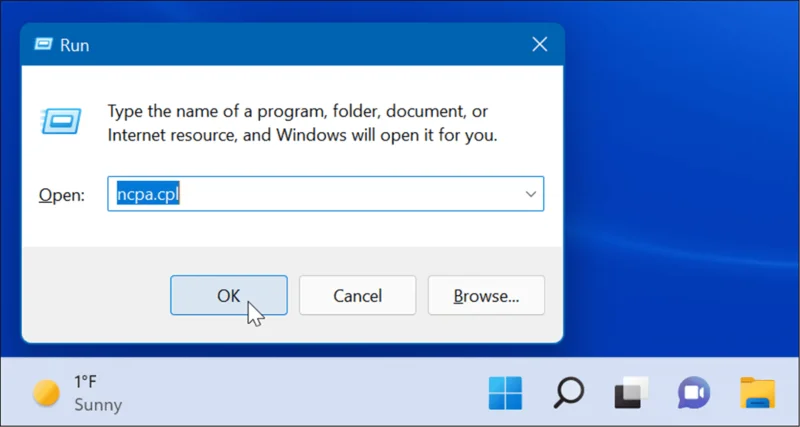Viewport: 800px width, 427px height.
Task: Cancel the Run dialog
Action: (x=357, y=295)
